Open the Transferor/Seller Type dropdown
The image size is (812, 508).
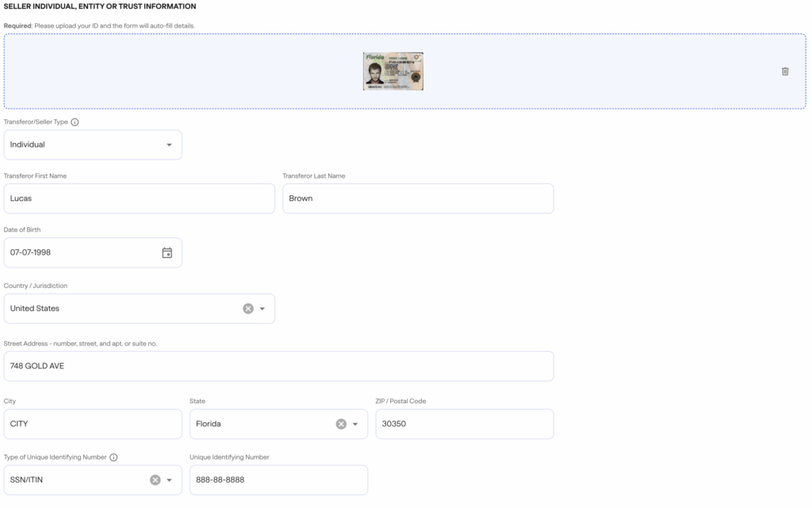(169, 144)
